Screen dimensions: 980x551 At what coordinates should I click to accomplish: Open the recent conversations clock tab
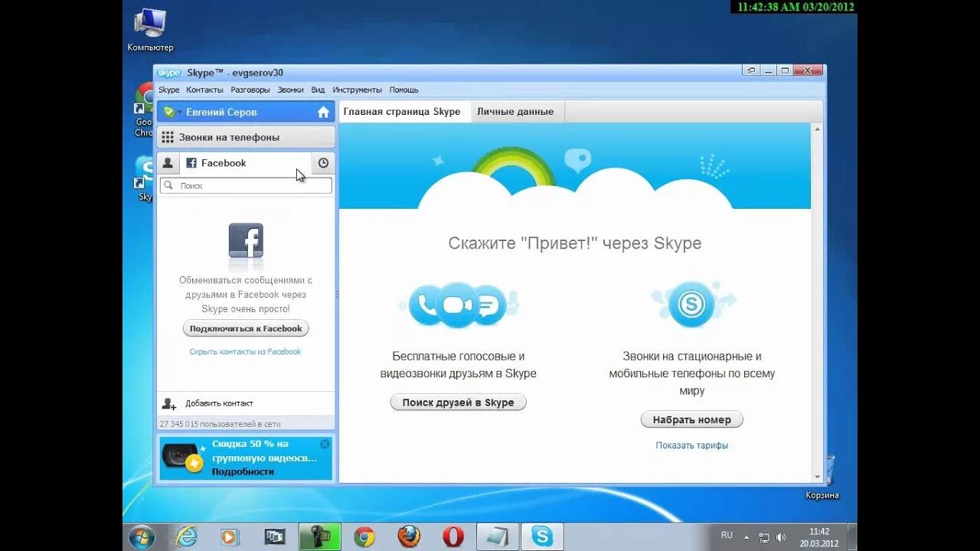(323, 163)
